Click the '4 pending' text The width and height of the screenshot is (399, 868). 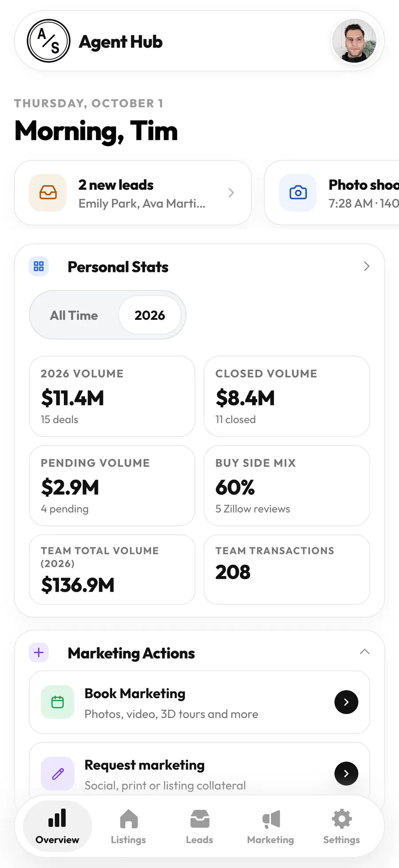[65, 509]
